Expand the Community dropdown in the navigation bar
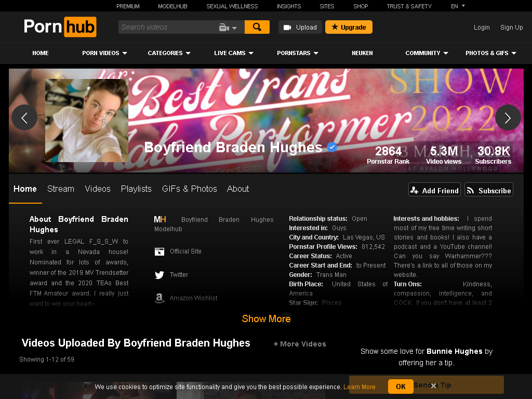Image resolution: width=532 pixels, height=399 pixels. click(427, 54)
